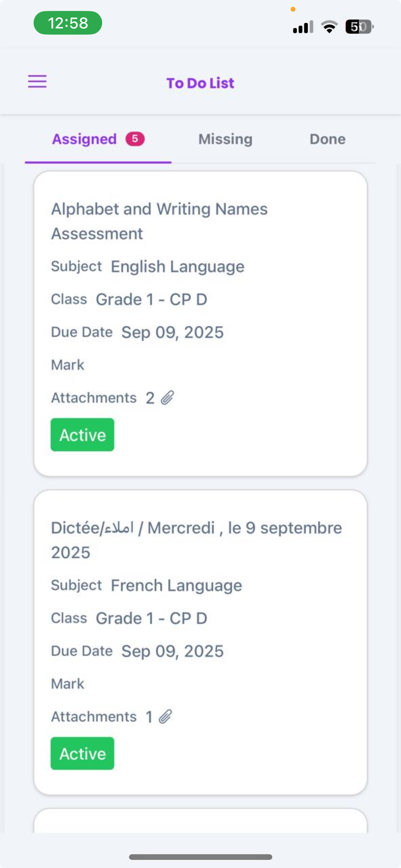Tap the paperclip on the English assessment

pyautogui.click(x=167, y=398)
